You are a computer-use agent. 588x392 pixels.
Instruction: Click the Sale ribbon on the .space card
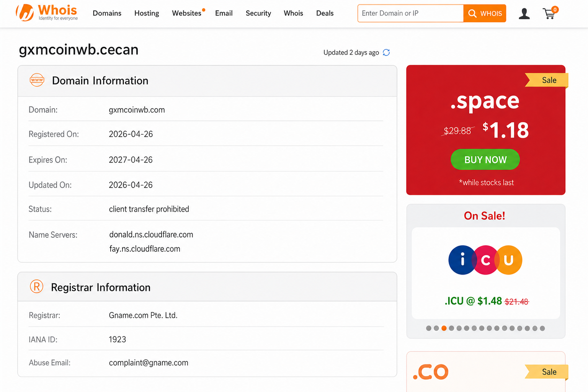[547, 80]
